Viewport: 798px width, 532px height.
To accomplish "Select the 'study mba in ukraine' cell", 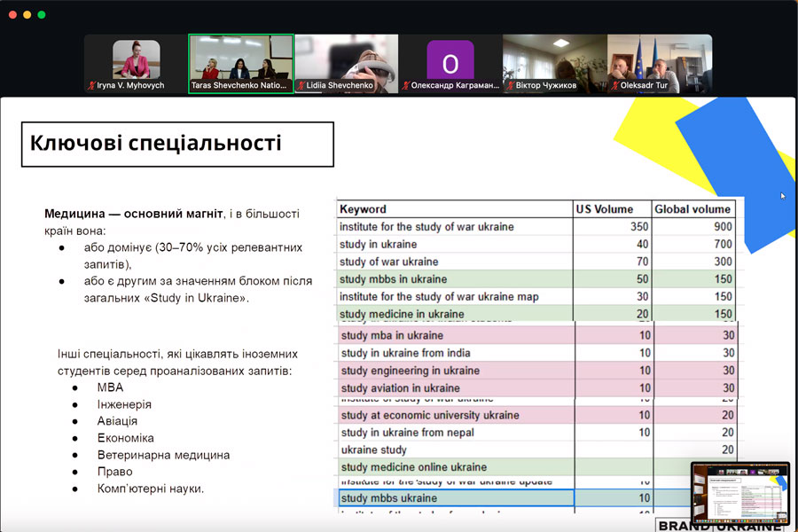I will 457,335.
